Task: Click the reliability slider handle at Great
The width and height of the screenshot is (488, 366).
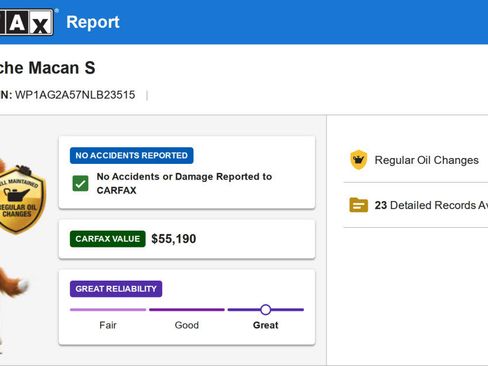Action: coord(265,310)
